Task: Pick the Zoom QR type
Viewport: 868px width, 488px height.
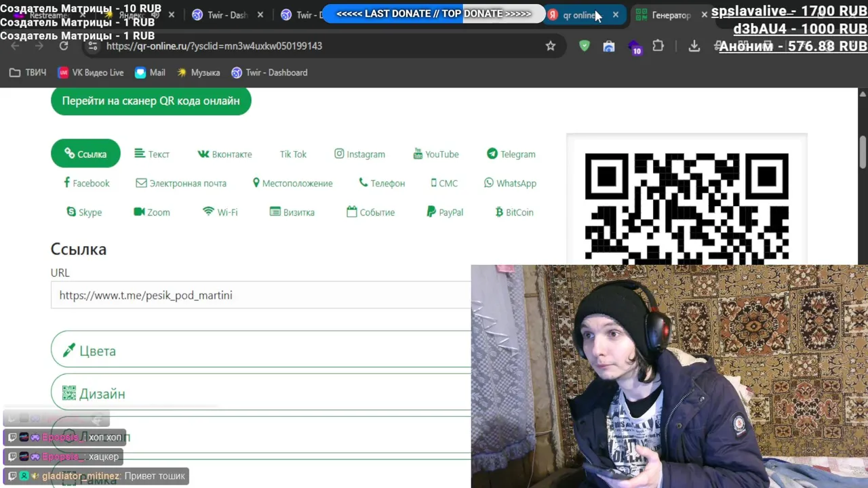Action: 152,212
